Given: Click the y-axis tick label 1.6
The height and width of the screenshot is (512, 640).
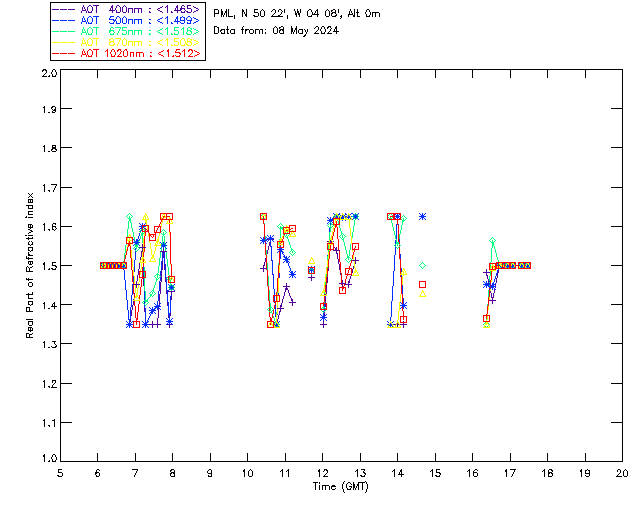Looking at the screenshot, I should point(49,227).
